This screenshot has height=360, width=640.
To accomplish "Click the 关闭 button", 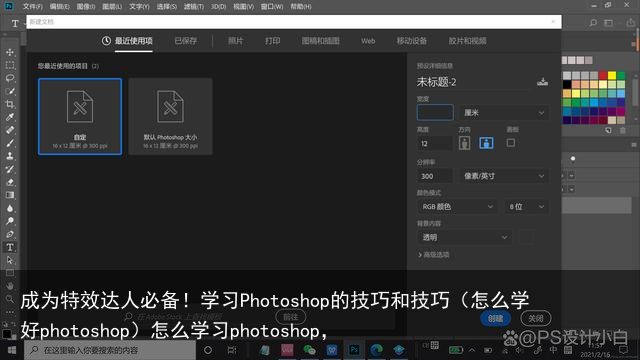I will pyautogui.click(x=536, y=318).
